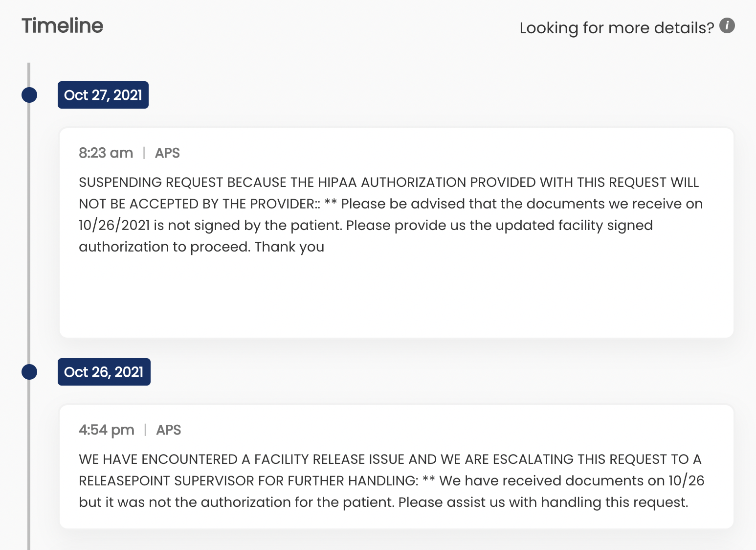Click the APS label in Oct 27 entry
Image resolution: width=756 pixels, height=550 pixels.
[x=167, y=153]
